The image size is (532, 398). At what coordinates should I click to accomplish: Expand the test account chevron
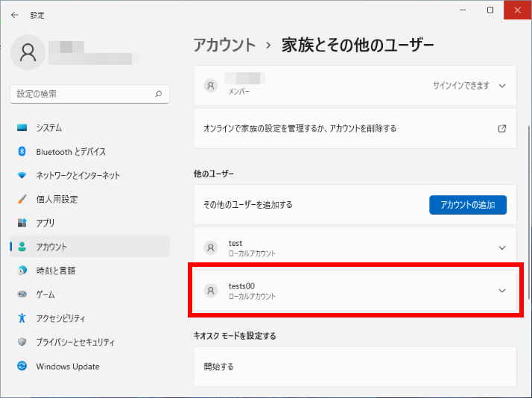coord(502,248)
